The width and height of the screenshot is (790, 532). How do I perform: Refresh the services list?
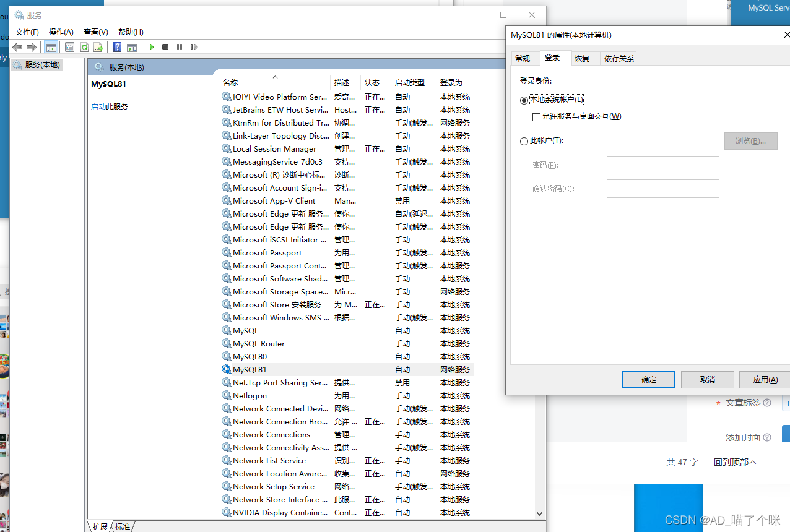[x=84, y=47]
